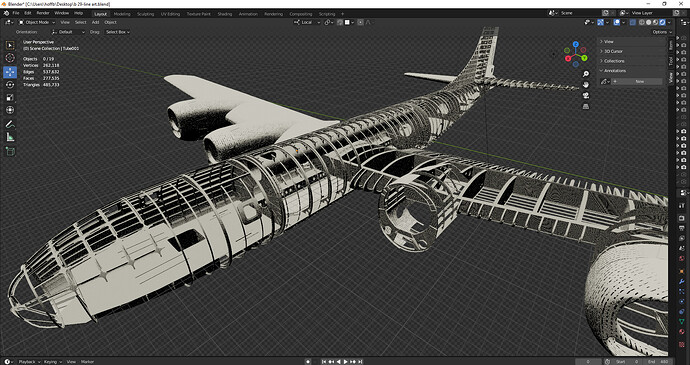Click the new scene button beside Scene field
The width and height of the screenshot is (690, 365).
coord(606,13)
